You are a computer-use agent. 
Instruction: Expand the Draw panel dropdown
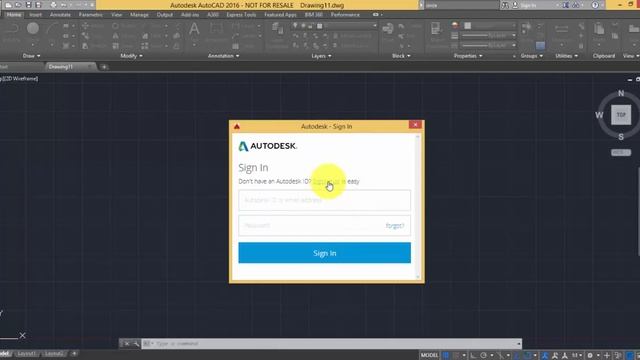click(31, 56)
